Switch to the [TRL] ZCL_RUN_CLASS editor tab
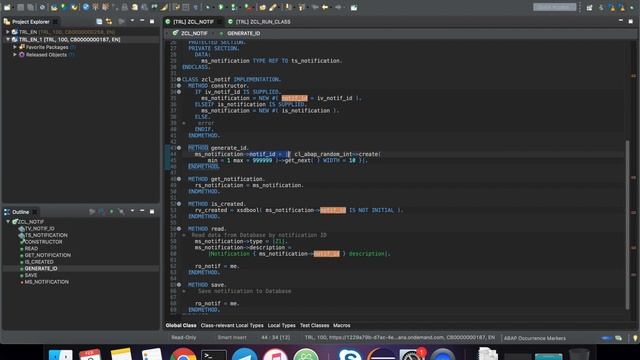Viewport: 640px width, 360px height. click(x=260, y=22)
